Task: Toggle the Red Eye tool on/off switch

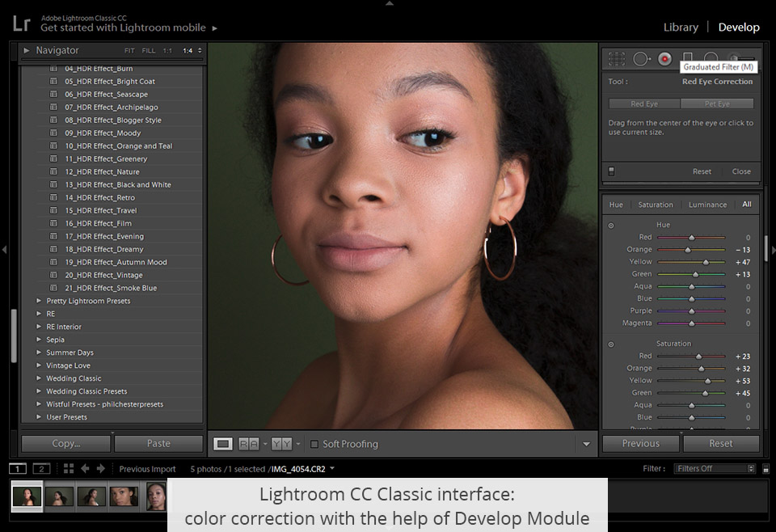Action: 610,171
